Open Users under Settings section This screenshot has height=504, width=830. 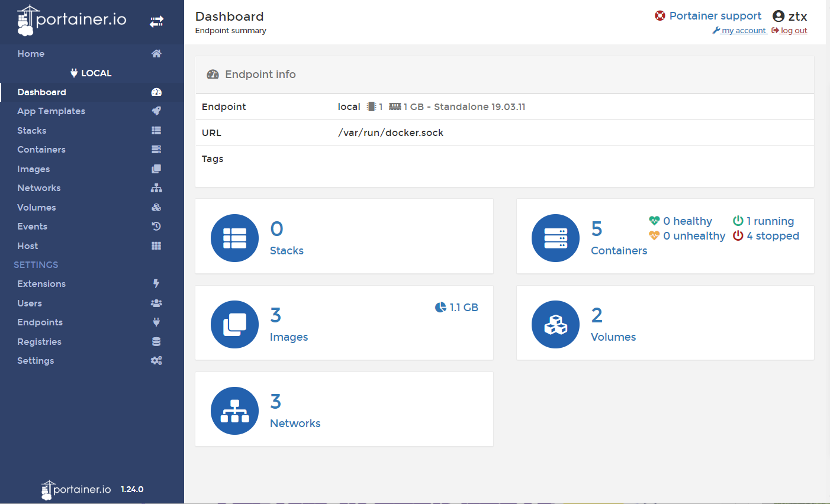[x=92, y=303]
